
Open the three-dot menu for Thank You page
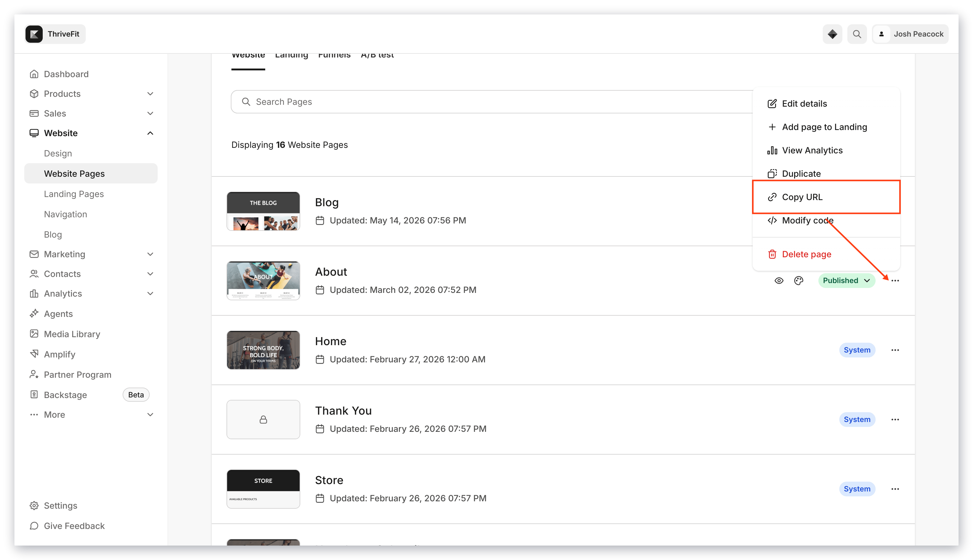pyautogui.click(x=895, y=419)
